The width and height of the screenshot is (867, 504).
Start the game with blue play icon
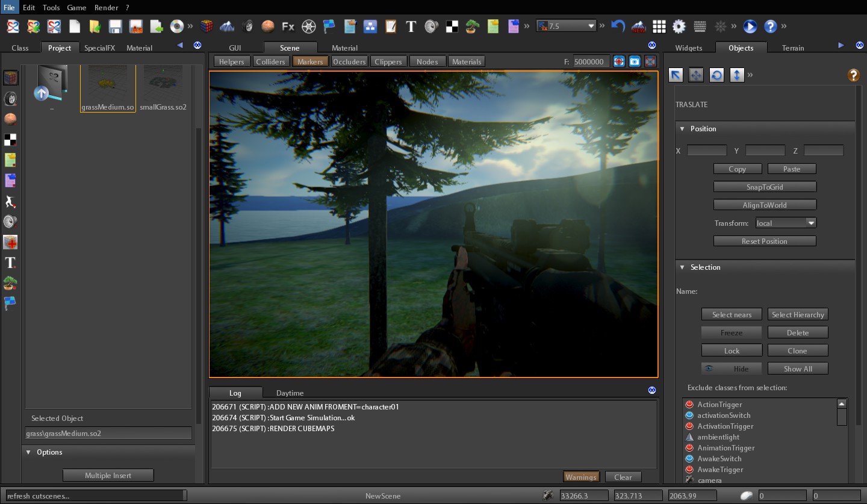pyautogui.click(x=750, y=26)
